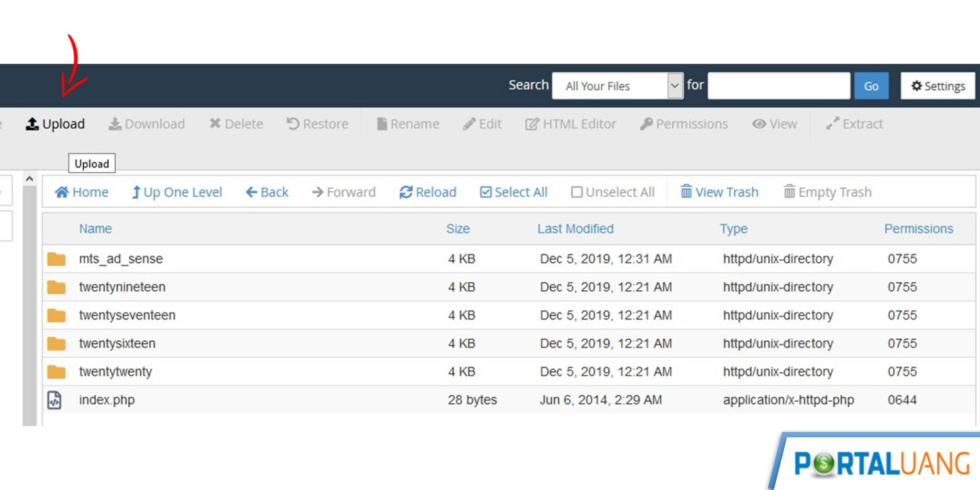This screenshot has height=490, width=980.
Task: Click 0644 permissions of index.php
Action: [902, 400]
